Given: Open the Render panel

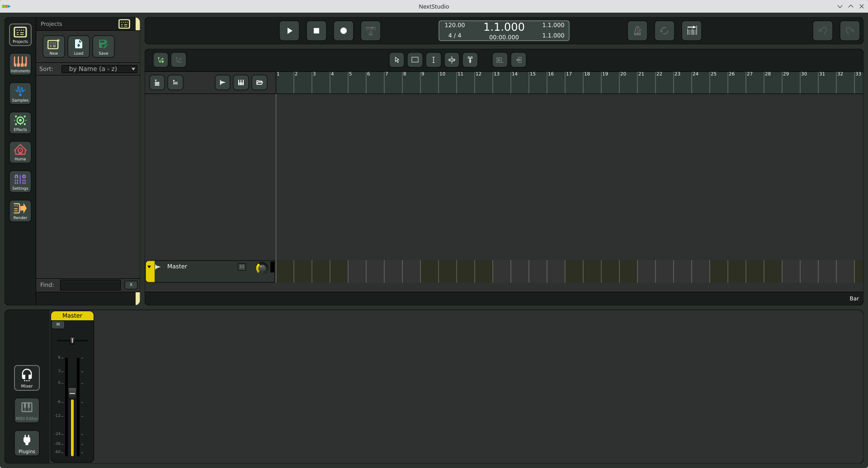Looking at the screenshot, I should (x=20, y=211).
